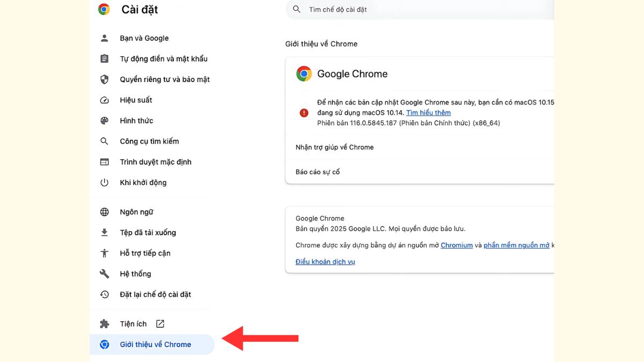Open the Chromium link

pos(457,245)
